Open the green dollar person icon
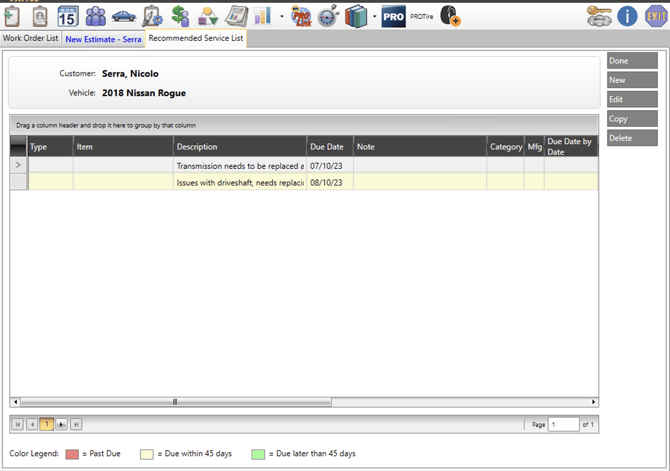The height and width of the screenshot is (471, 670). [x=180, y=17]
